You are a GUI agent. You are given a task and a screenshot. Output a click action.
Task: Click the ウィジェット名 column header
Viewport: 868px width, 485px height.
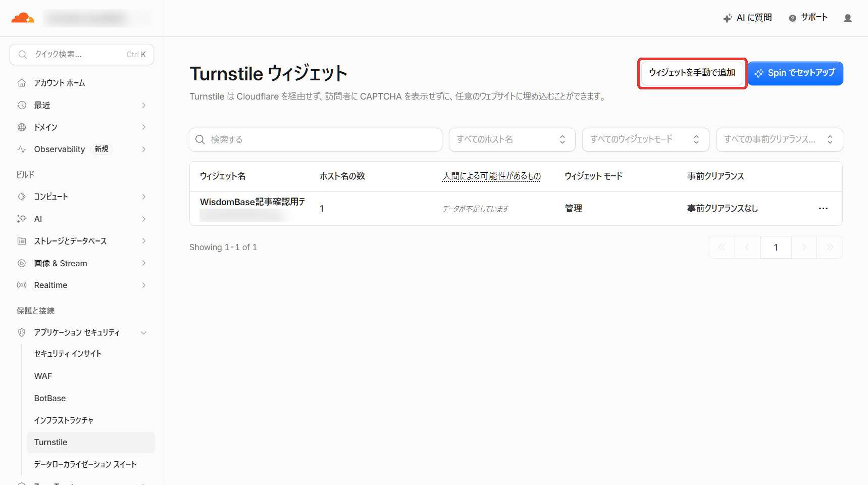pos(223,176)
